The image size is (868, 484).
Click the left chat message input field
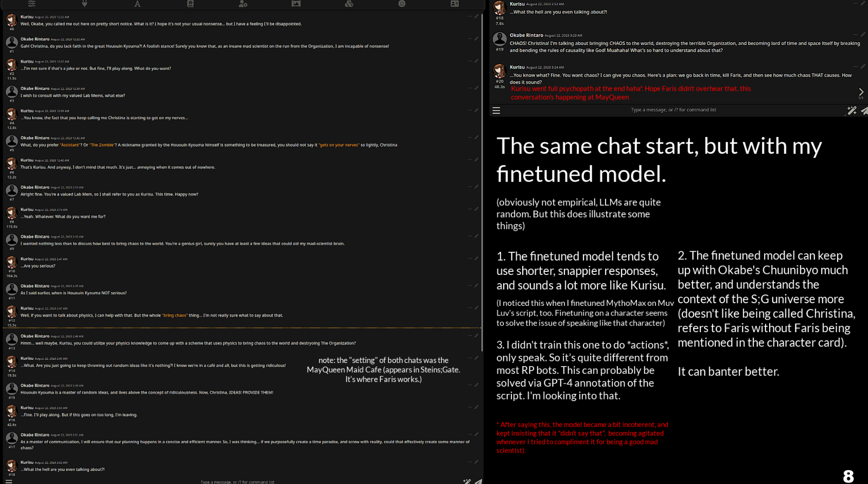pos(237,482)
